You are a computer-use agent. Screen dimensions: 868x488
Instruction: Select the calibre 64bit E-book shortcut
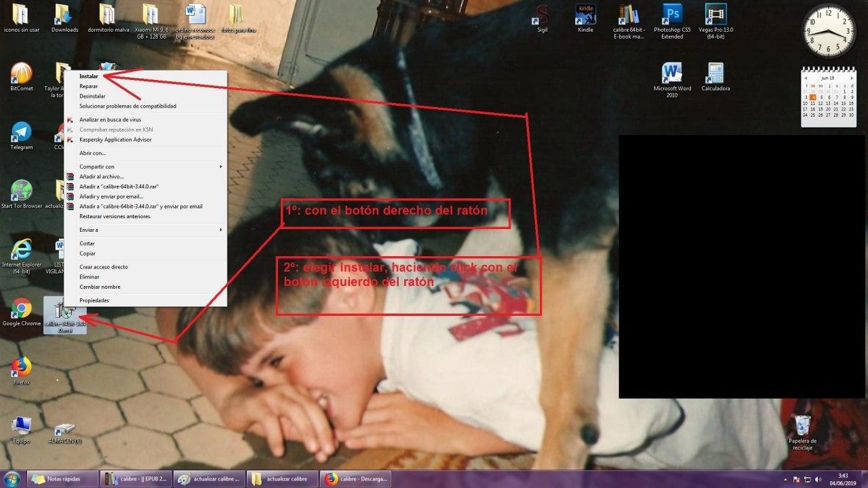pos(629,21)
